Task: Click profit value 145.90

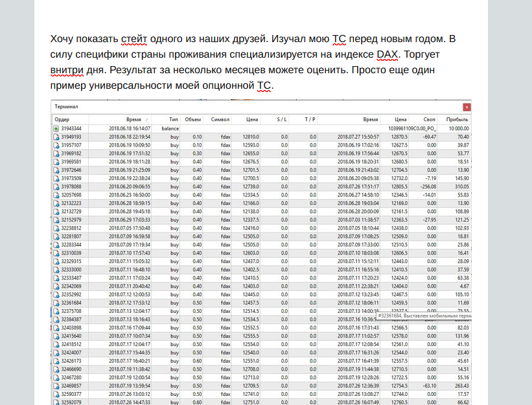Action: tap(462, 178)
